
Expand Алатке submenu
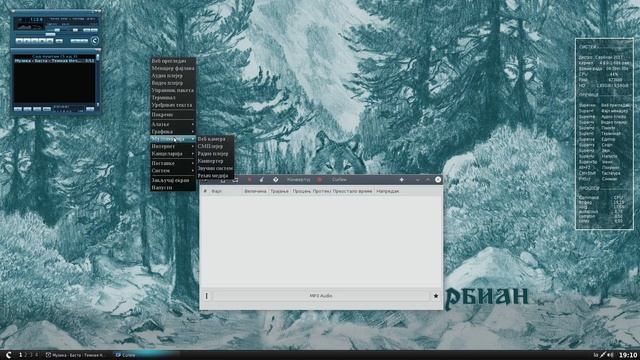coord(173,124)
